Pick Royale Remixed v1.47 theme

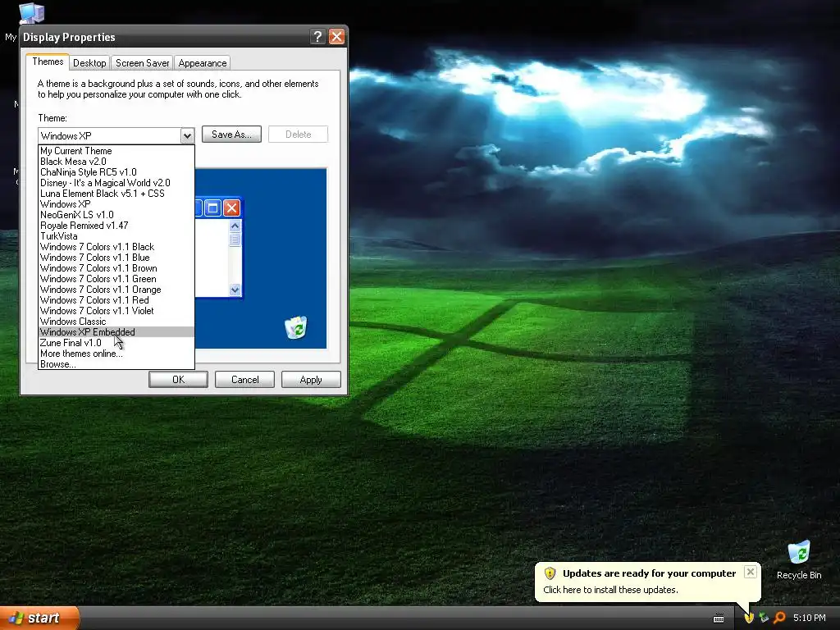tap(116, 226)
